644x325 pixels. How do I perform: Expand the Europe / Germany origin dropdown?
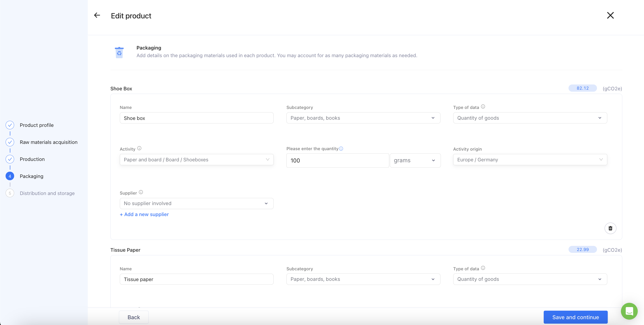530,160
